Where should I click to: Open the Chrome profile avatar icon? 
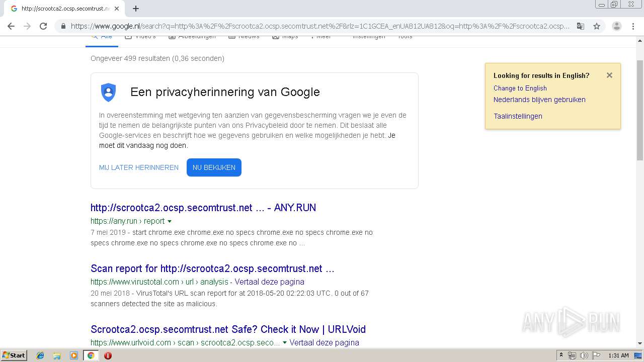click(616, 26)
